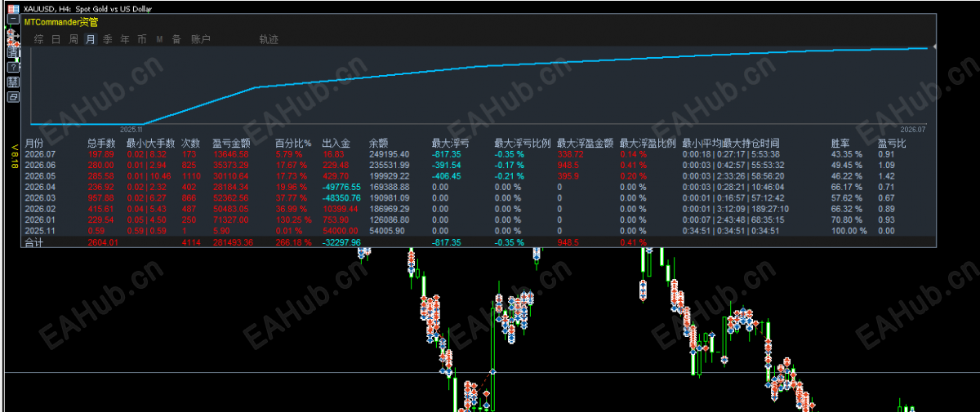
Task: Select the 2026.04 month row
Action: pyautogui.click(x=479, y=187)
